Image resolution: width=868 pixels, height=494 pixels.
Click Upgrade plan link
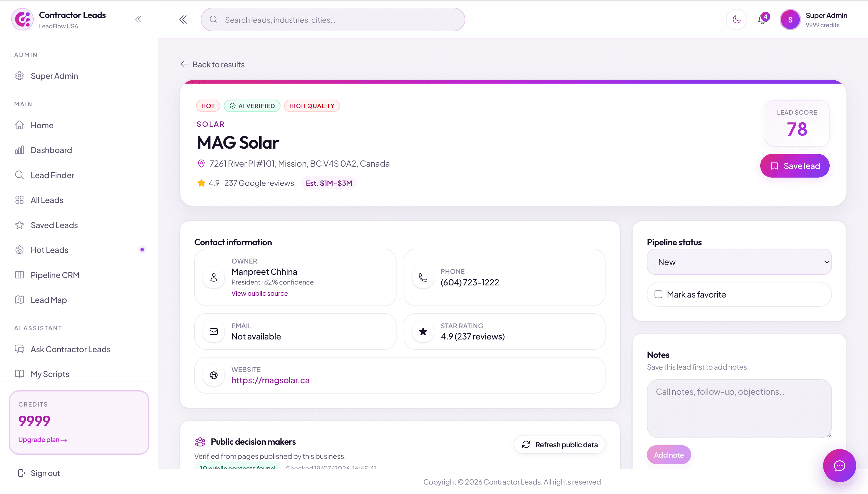[43, 440]
